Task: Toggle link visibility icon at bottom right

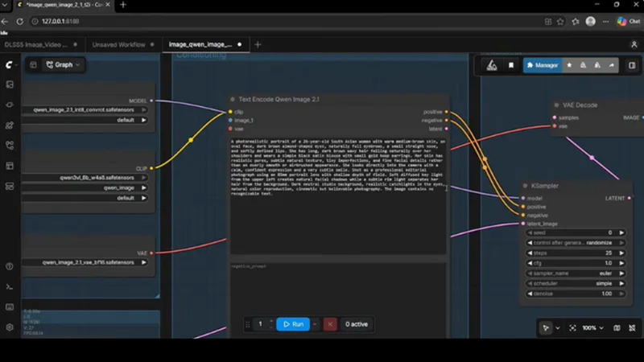Action: [x=632, y=328]
